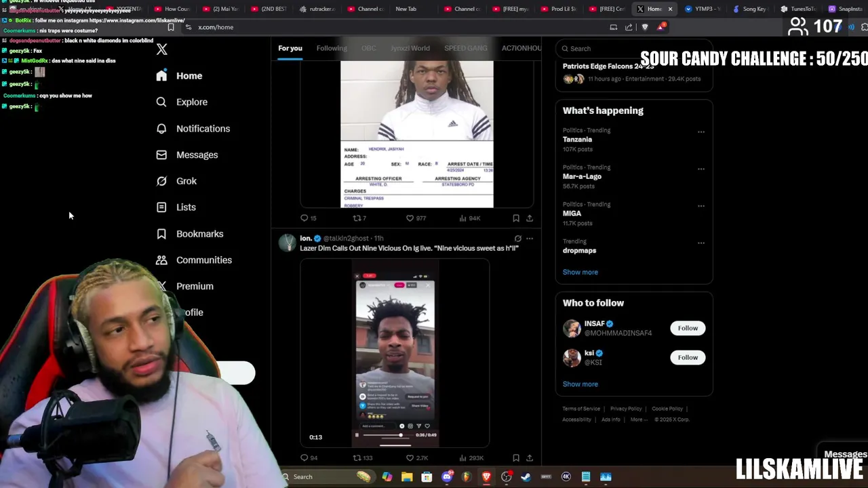Open the mugshot image in the top post
The height and width of the screenshot is (488, 868).
pyautogui.click(x=416, y=134)
